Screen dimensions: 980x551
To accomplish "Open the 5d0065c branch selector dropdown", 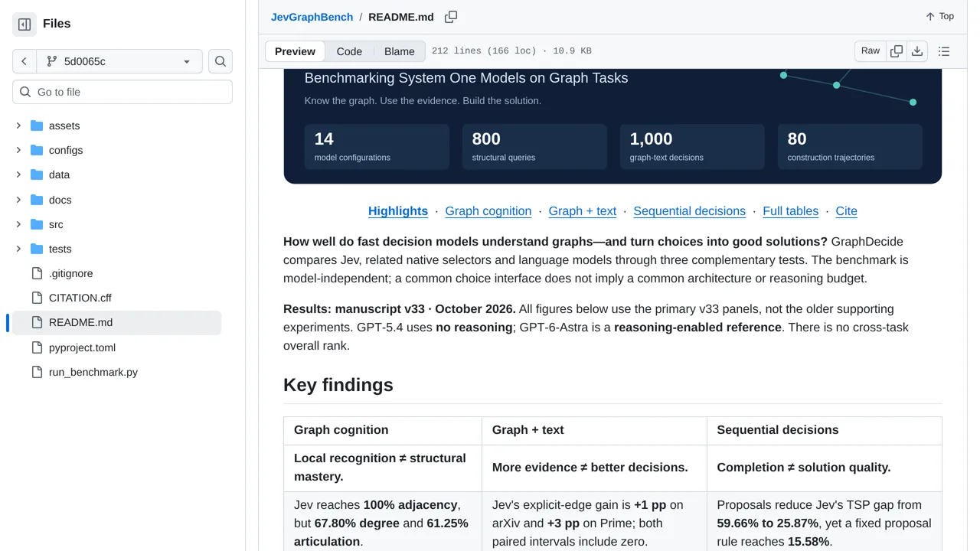I will coord(119,61).
